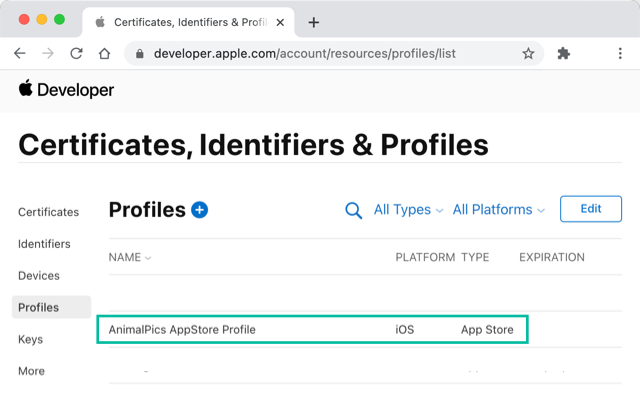Sort by the NAME column
Viewport: 640px width, 412px height.
coord(130,257)
